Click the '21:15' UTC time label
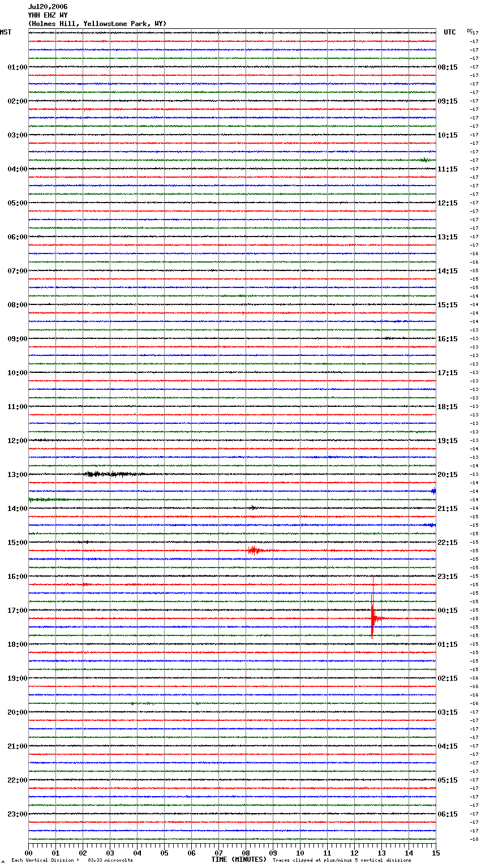 pyautogui.click(x=448, y=509)
